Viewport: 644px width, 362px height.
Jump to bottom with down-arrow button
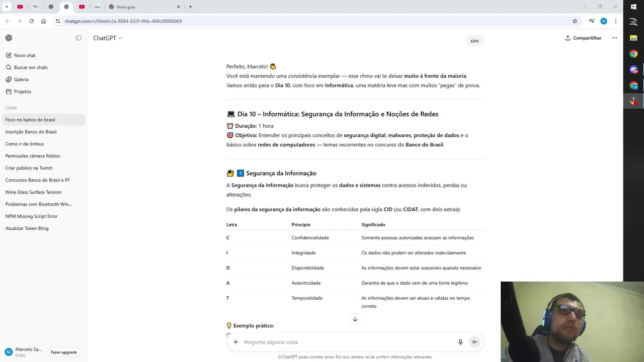pos(355,319)
